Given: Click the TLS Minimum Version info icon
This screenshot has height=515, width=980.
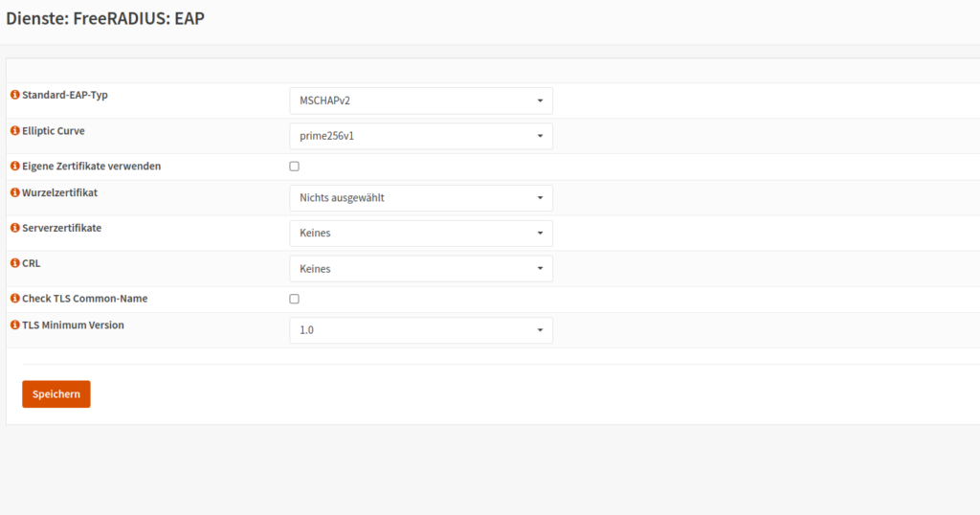Looking at the screenshot, I should (15, 325).
